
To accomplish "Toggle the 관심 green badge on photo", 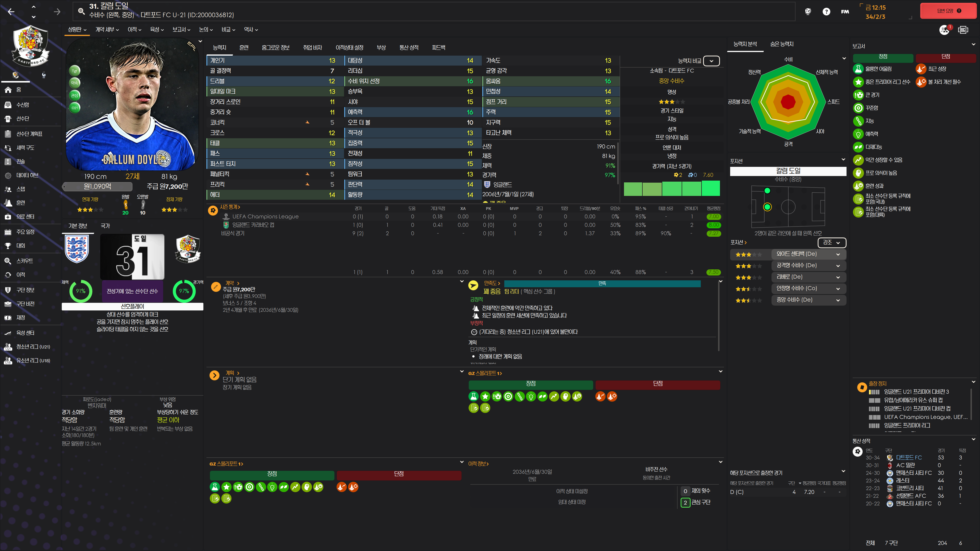I will coord(75,95).
